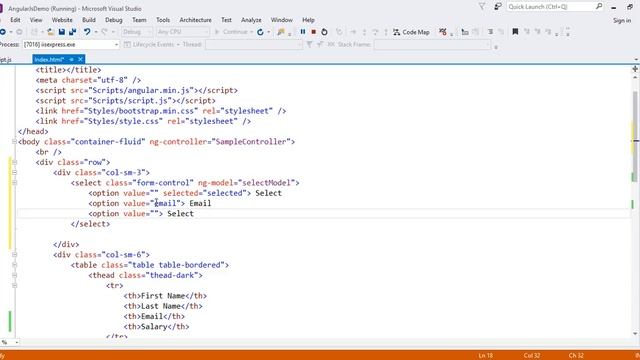Viewport: 640px width, 360px height.
Task: Open the Architecture menu
Action: pos(196,20)
